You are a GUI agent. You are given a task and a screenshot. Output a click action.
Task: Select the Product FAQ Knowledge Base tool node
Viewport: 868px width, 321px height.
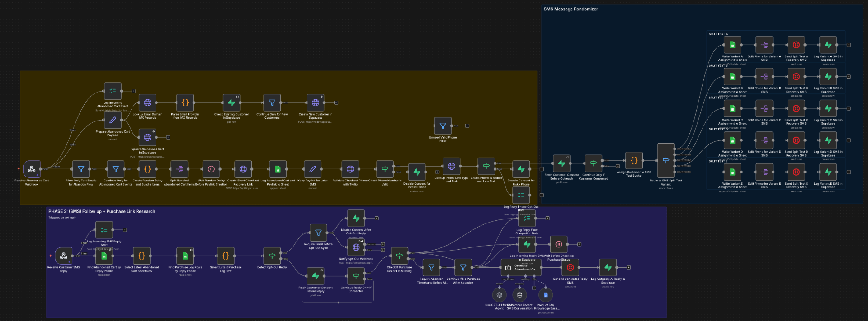(546, 295)
